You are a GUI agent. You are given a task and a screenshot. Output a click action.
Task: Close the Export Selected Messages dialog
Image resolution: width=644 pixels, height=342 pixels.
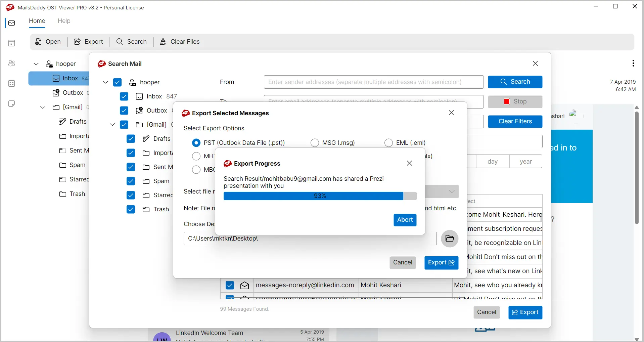[451, 113]
